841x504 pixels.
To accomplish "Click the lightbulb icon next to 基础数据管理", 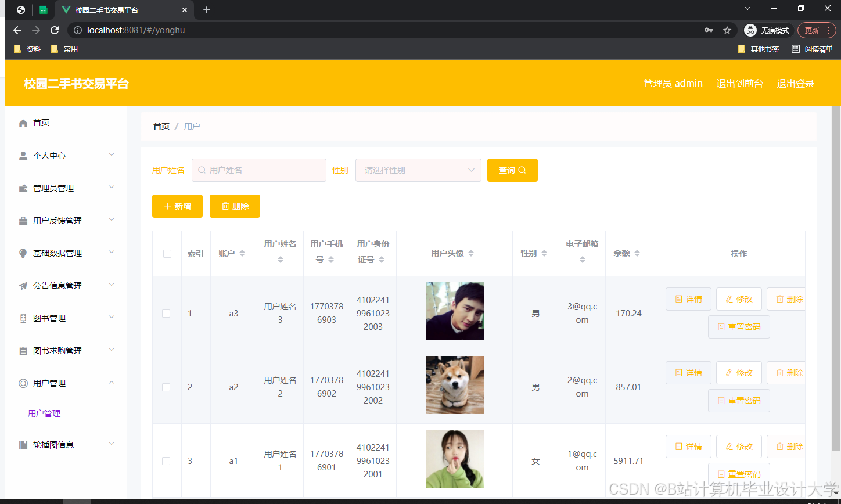I will [x=23, y=253].
